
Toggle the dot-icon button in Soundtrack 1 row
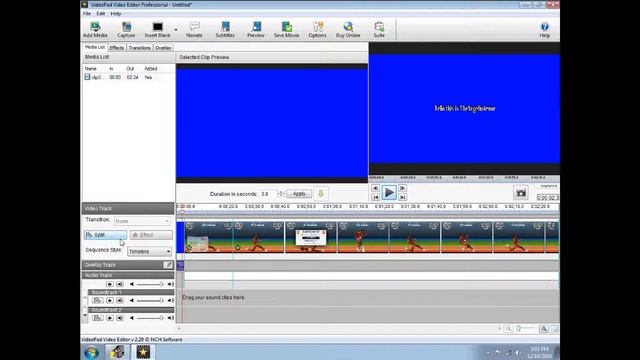109,300
